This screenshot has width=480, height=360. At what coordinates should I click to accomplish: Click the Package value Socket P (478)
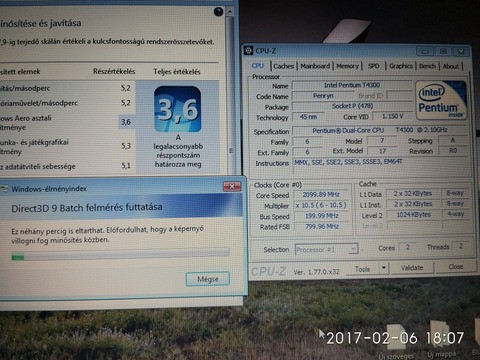352,106
